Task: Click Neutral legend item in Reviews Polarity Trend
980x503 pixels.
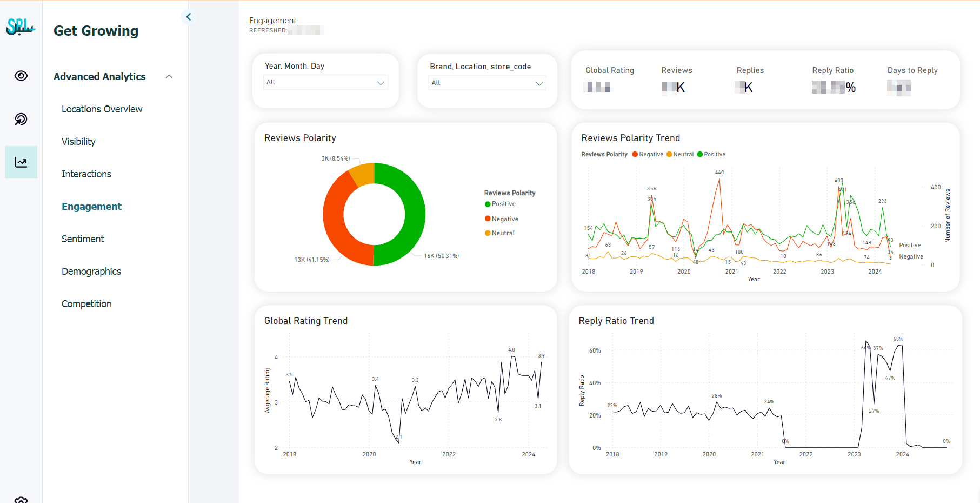Action: point(680,155)
